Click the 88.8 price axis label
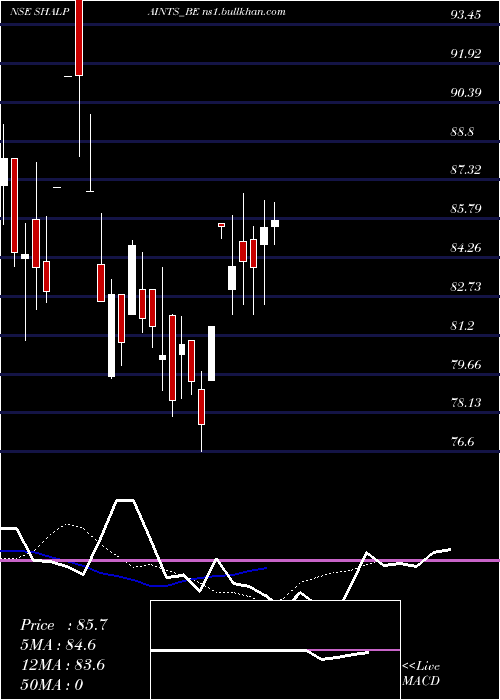The image size is (500, 700). [462, 132]
